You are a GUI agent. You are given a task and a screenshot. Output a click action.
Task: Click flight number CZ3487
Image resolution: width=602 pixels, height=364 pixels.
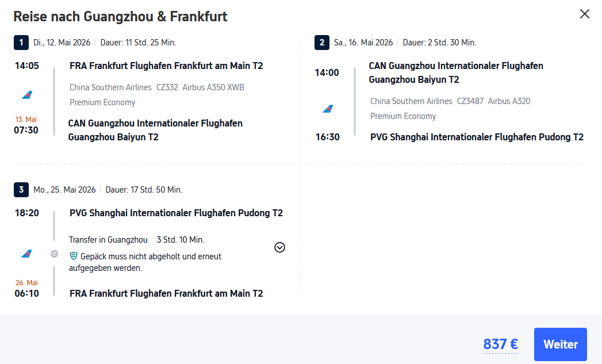tap(470, 101)
